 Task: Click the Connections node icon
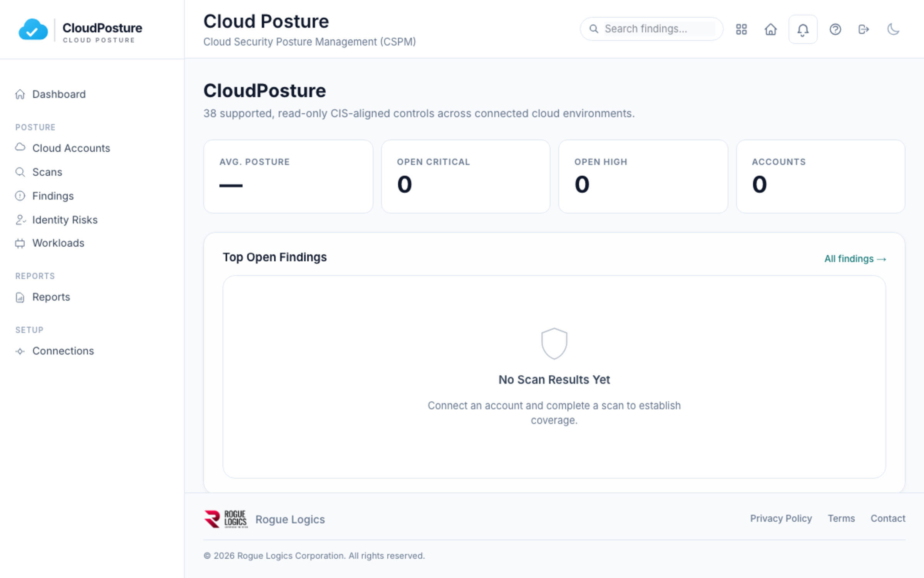[x=20, y=351]
